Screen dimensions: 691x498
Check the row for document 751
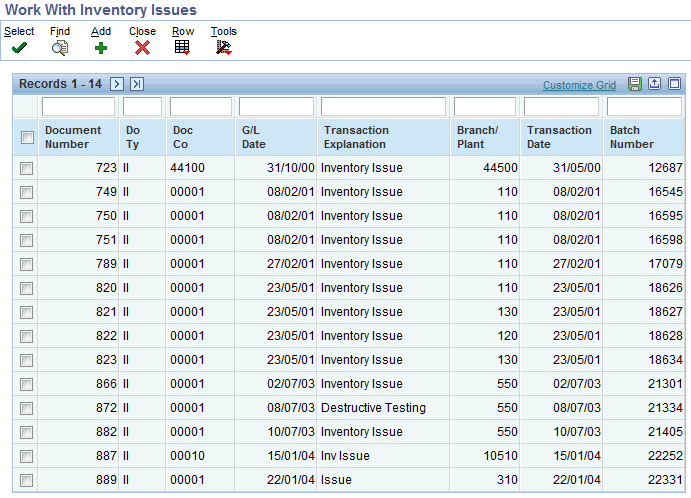click(26, 241)
